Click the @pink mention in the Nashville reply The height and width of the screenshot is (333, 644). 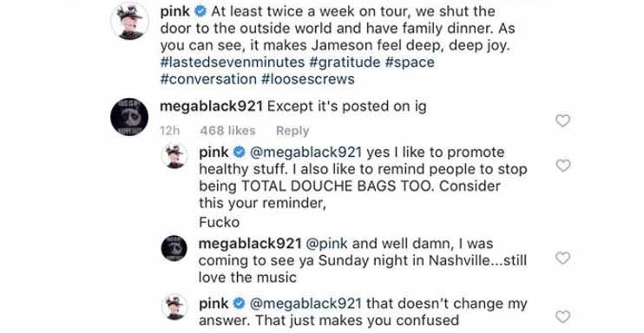pyautogui.click(x=327, y=244)
